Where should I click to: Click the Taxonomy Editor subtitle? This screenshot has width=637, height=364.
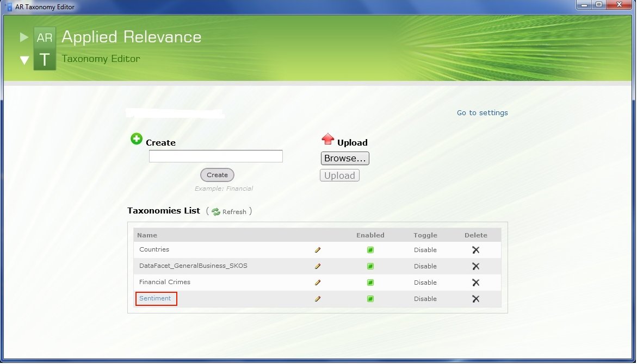point(101,59)
